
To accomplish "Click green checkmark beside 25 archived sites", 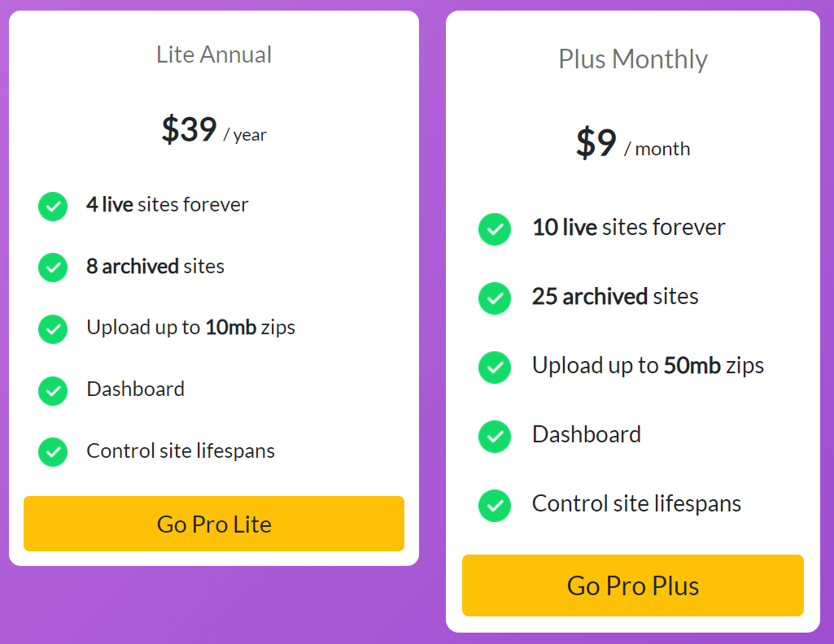I will tap(494, 298).
